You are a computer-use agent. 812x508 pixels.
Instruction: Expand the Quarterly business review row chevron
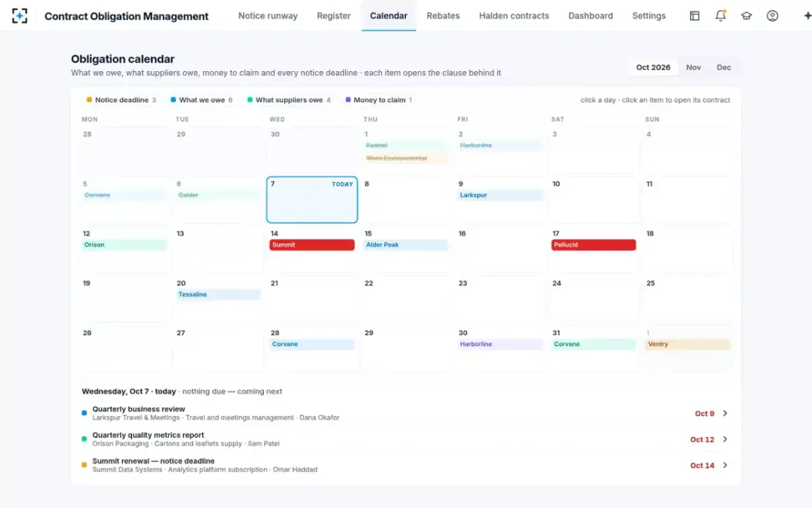point(725,413)
